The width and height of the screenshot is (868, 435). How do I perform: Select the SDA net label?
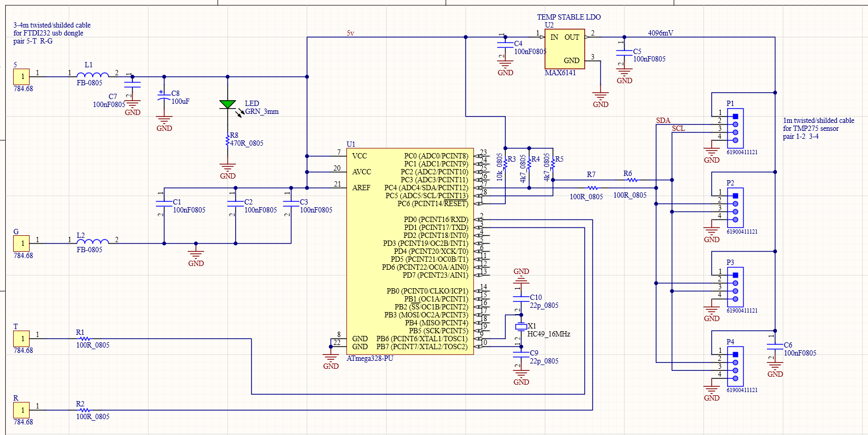pos(663,120)
